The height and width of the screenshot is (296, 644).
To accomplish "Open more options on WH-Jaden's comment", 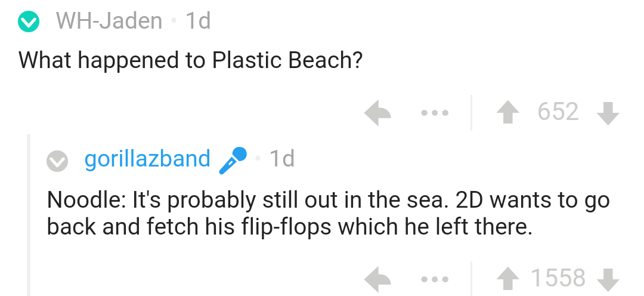I will coord(435,112).
